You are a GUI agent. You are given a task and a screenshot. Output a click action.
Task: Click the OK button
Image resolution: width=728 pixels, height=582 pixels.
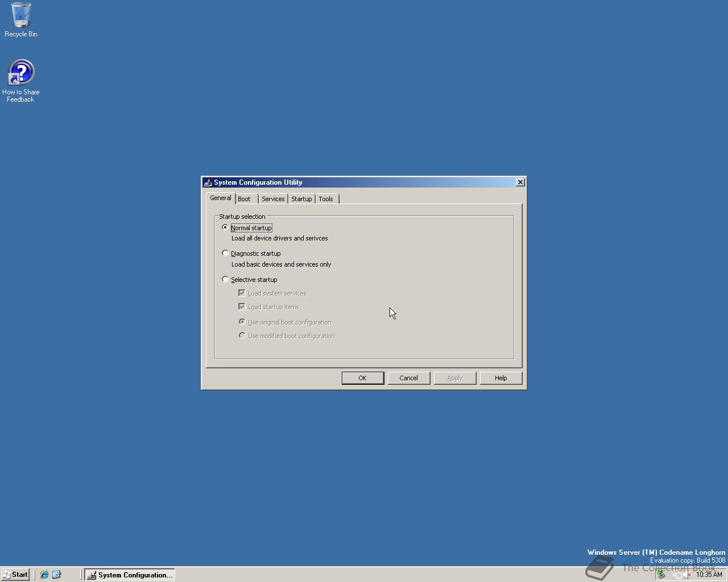[363, 378]
